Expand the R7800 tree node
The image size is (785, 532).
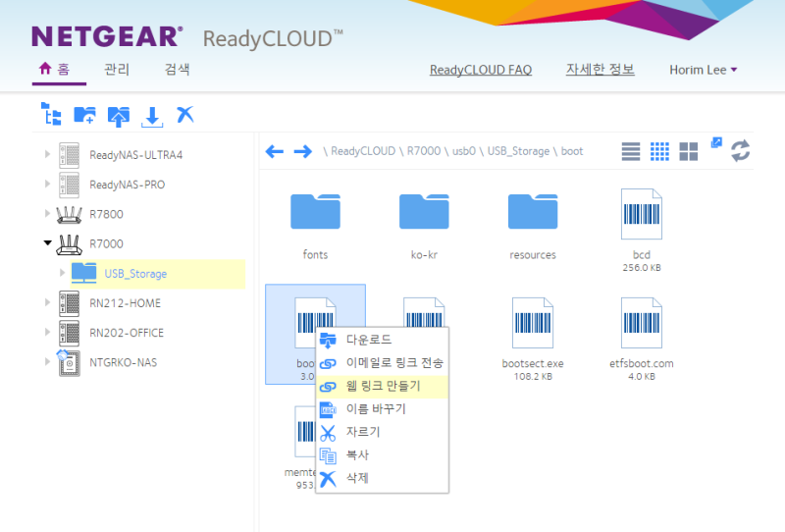[47, 213]
